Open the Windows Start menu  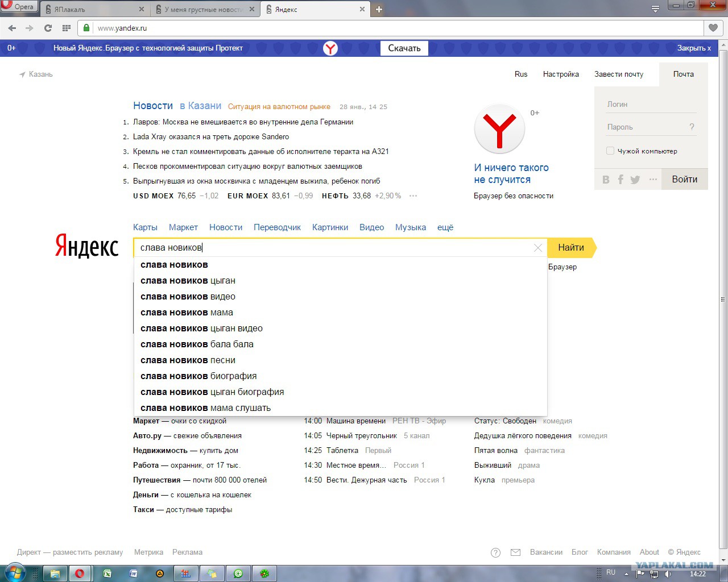tap(15, 572)
